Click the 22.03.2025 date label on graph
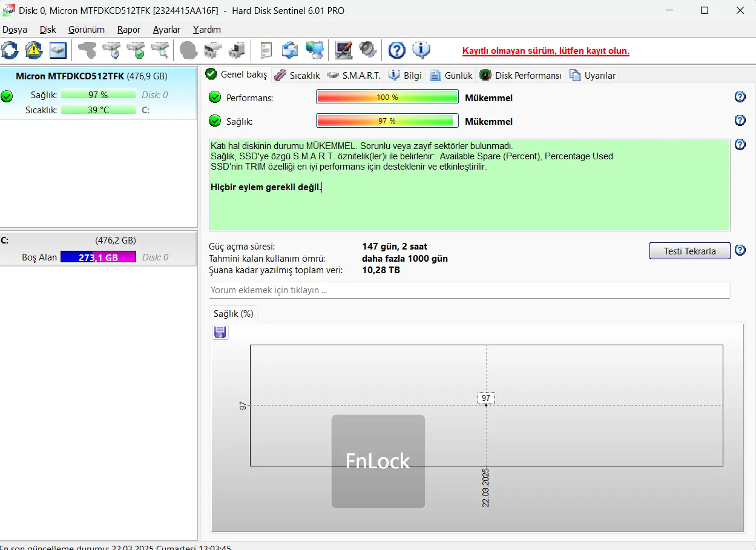The width and height of the screenshot is (756, 550). [485, 488]
